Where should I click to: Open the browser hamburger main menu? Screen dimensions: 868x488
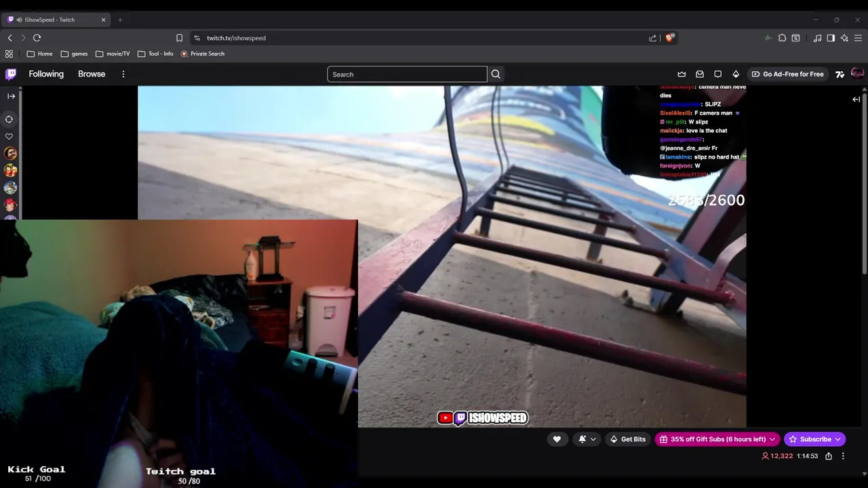click(859, 38)
